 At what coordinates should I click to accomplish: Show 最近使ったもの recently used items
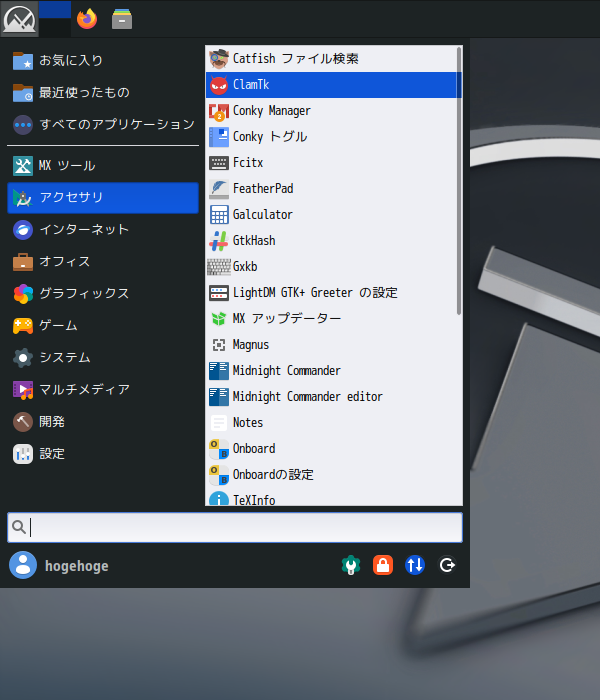pyautogui.click(x=103, y=92)
